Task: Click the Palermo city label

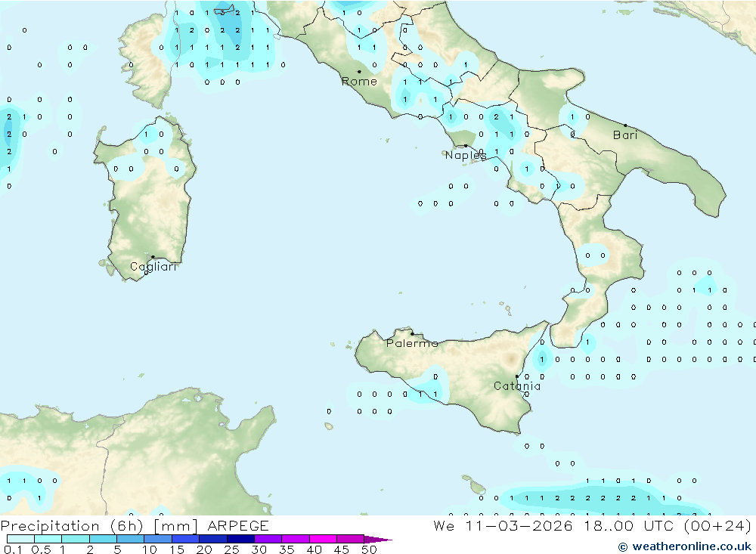Action: point(412,343)
